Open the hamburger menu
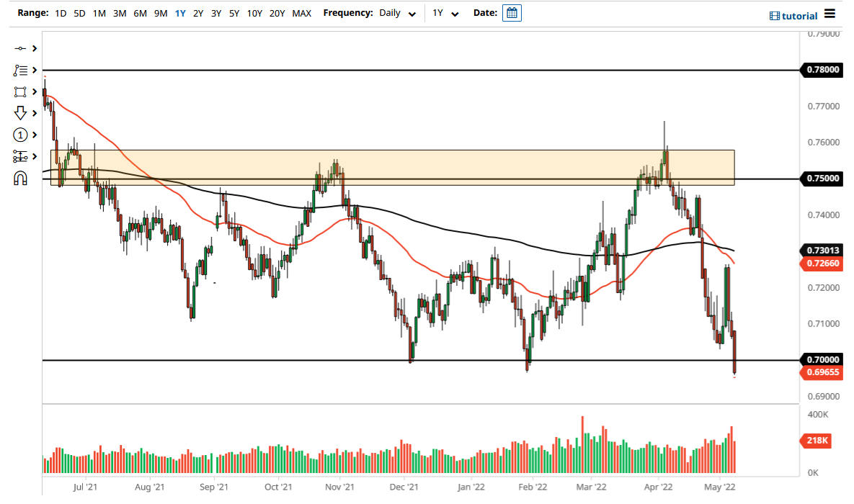Screen dimensions: 854x504 click(829, 14)
